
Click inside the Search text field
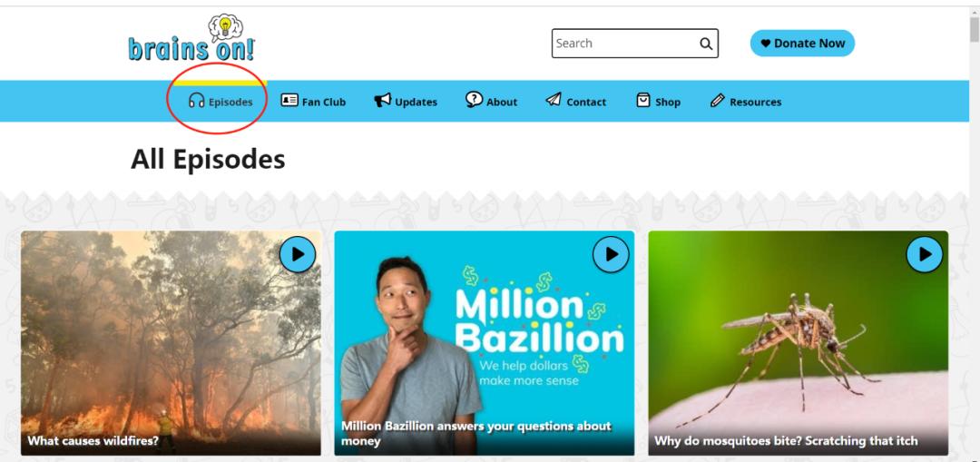(625, 44)
